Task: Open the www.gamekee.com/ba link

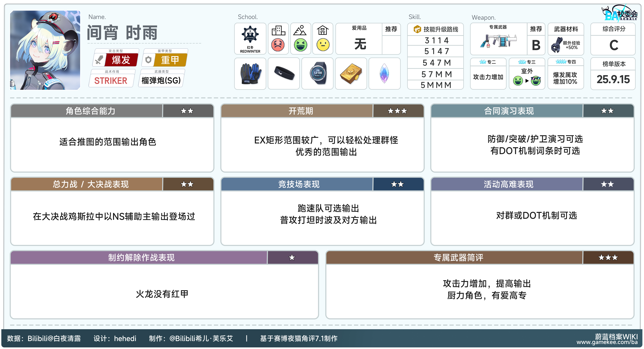Action: [607, 342]
